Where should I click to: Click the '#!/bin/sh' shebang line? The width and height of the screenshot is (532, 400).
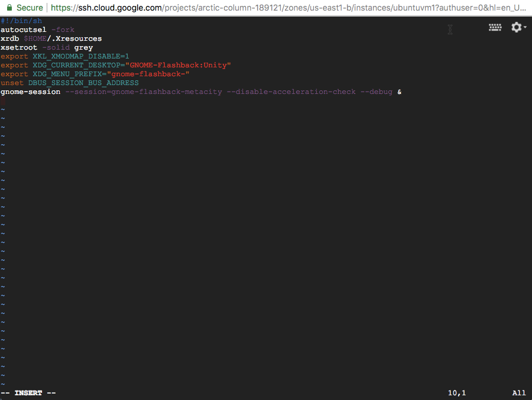21,21
